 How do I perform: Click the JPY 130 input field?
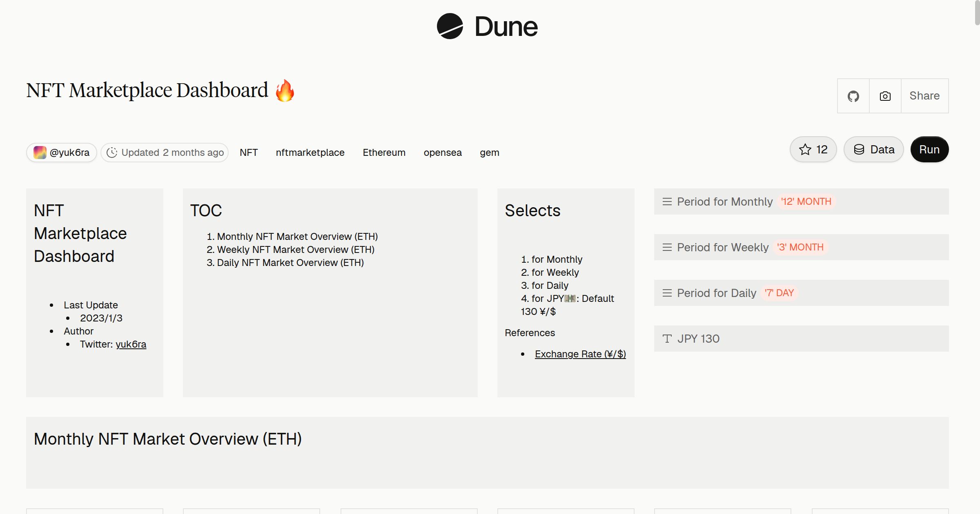click(801, 339)
